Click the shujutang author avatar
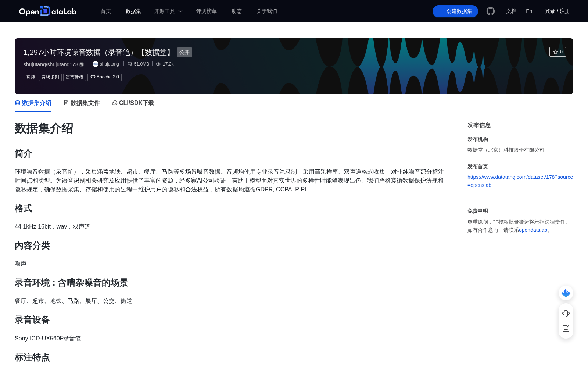 [x=96, y=64]
